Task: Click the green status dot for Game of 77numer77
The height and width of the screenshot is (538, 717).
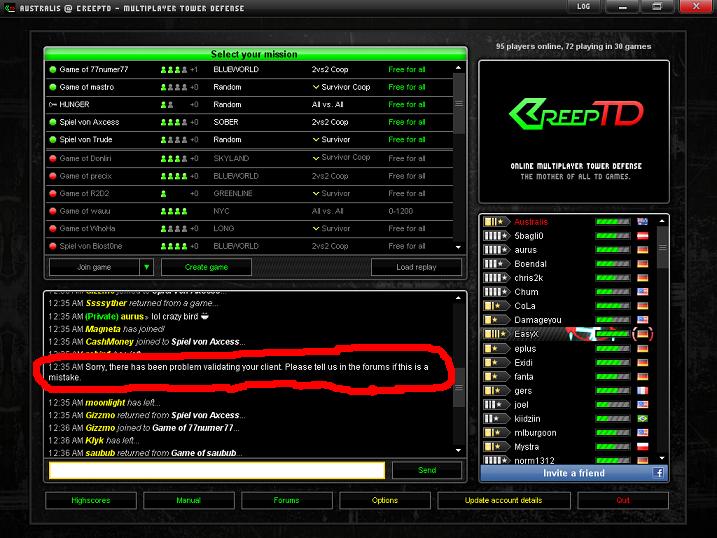Action: (x=53, y=69)
